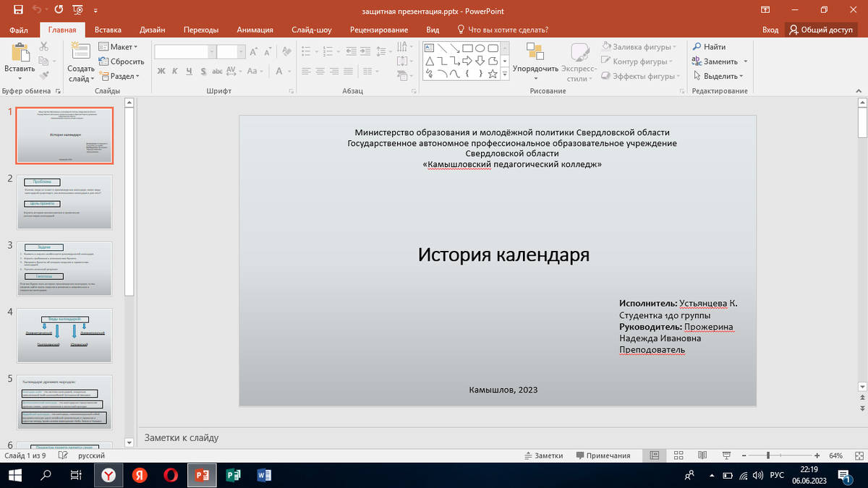Viewport: 868px width, 488px height.
Task: Click the Общий доступ (Share) button
Action: (x=822, y=30)
